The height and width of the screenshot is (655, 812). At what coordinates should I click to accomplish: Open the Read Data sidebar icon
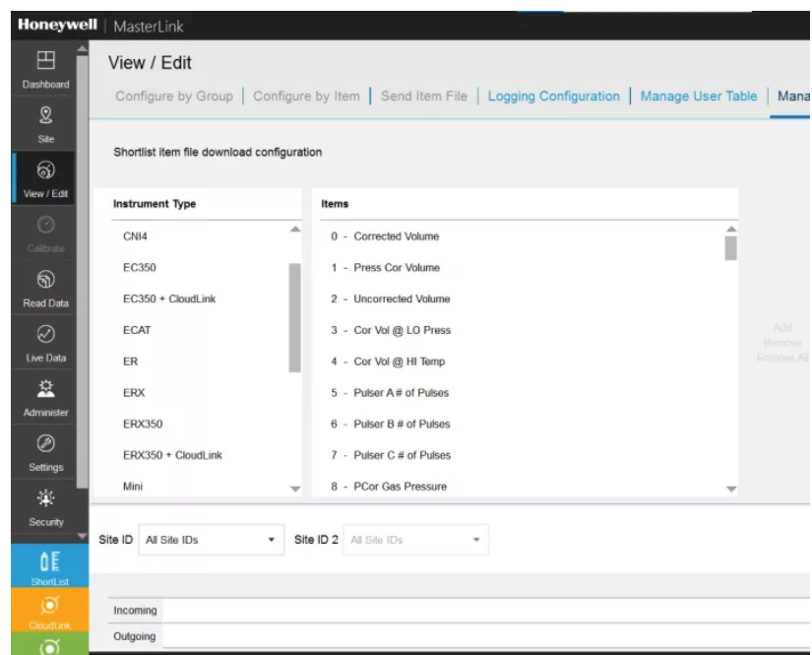tap(45, 288)
